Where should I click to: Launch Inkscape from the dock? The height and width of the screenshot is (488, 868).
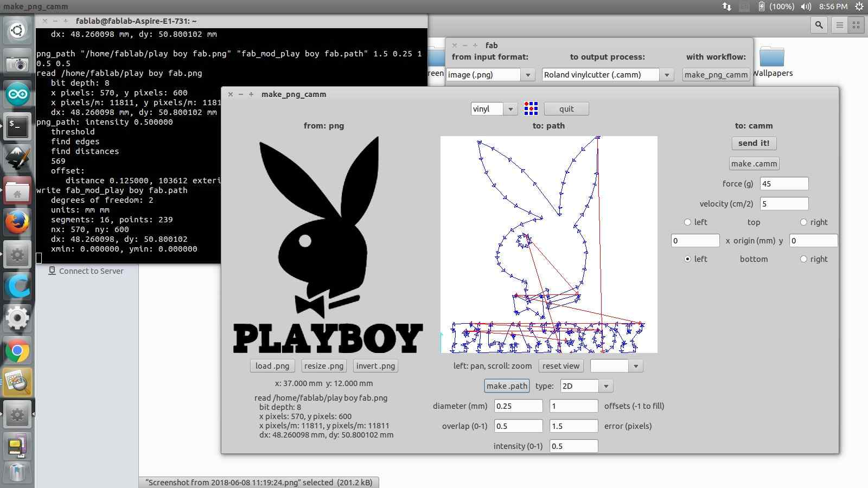17,158
